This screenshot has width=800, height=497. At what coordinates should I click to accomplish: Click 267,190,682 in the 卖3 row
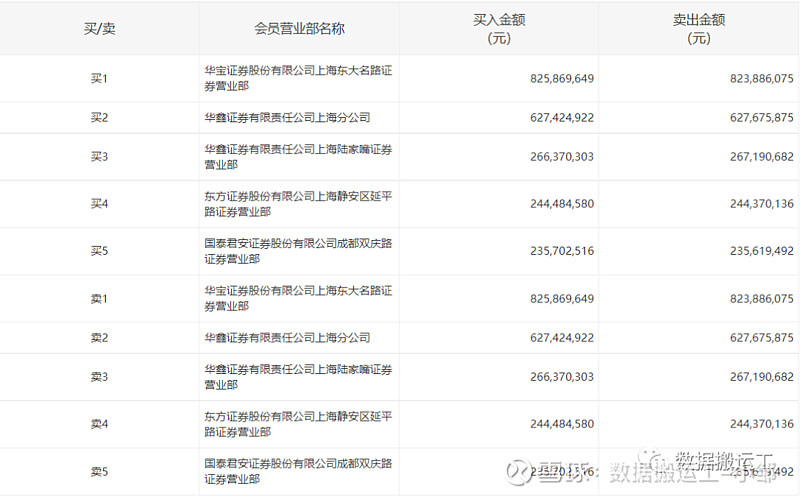pos(762,377)
